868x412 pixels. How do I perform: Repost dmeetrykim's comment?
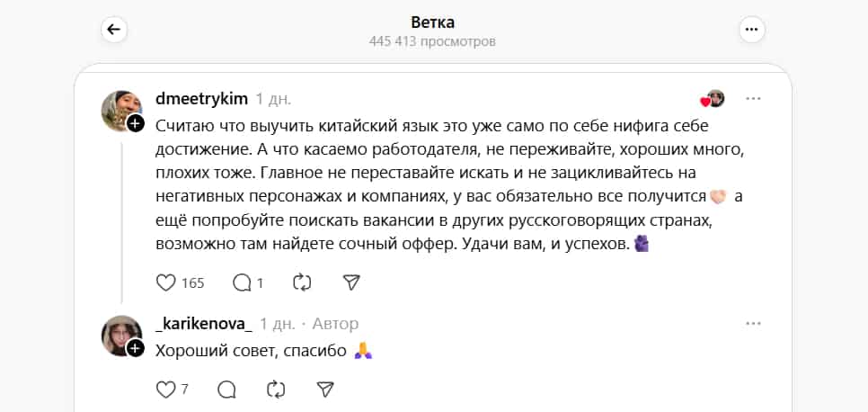tap(302, 282)
